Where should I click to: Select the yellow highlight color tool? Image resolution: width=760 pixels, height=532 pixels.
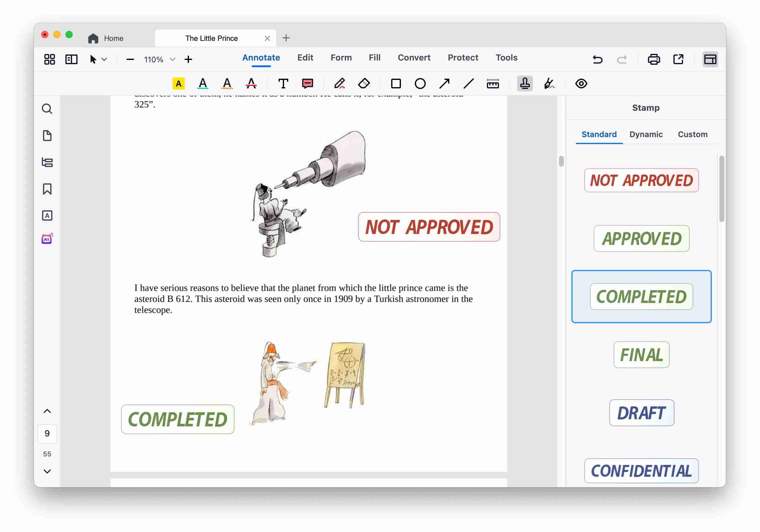[178, 84]
